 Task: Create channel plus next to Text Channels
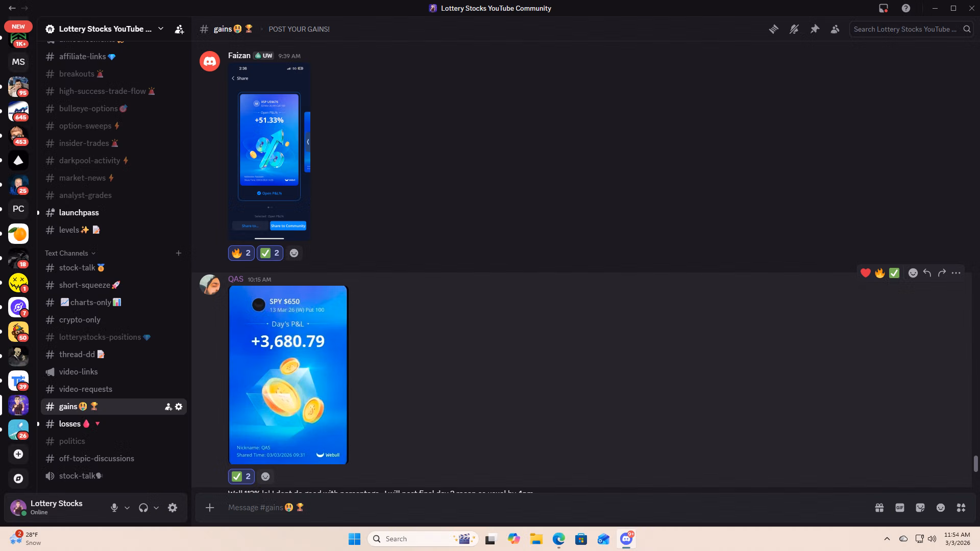coord(179,253)
